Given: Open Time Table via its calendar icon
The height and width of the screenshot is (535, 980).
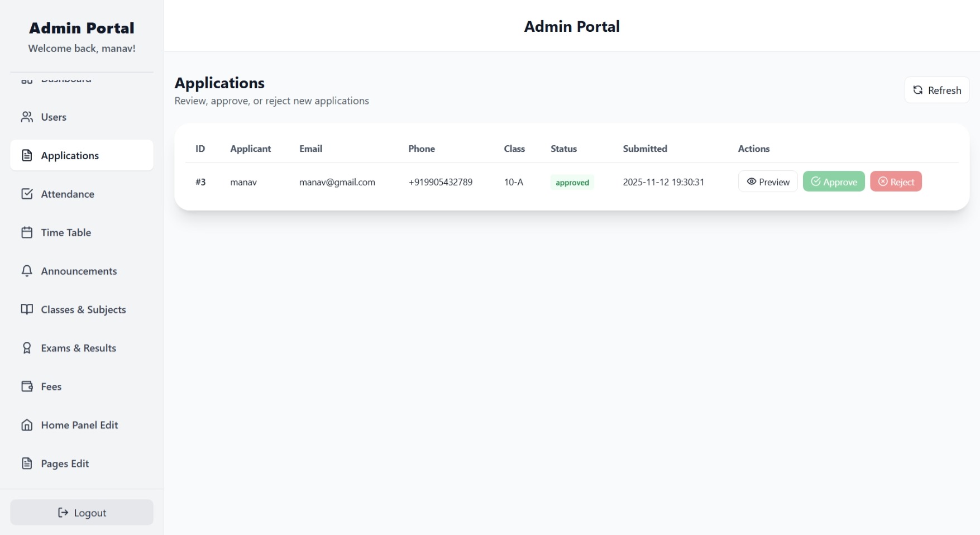Looking at the screenshot, I should [26, 232].
